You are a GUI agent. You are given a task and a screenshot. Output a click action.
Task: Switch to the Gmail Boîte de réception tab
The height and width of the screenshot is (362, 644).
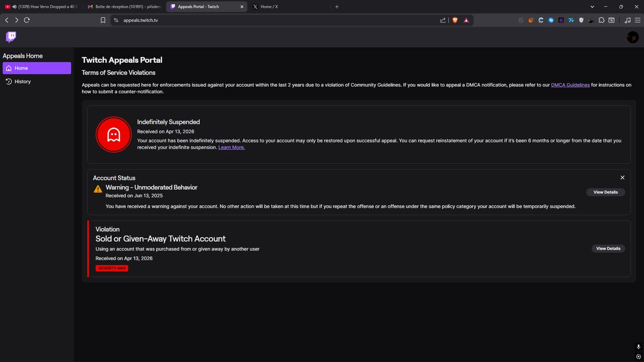[x=123, y=6]
